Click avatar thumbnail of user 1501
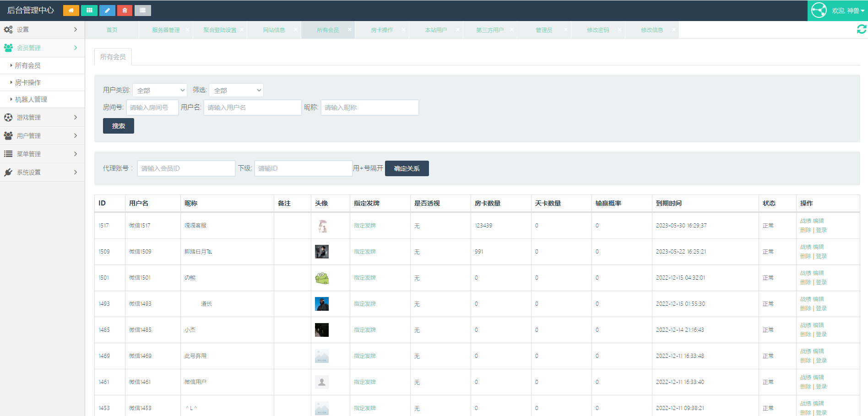 (x=322, y=278)
